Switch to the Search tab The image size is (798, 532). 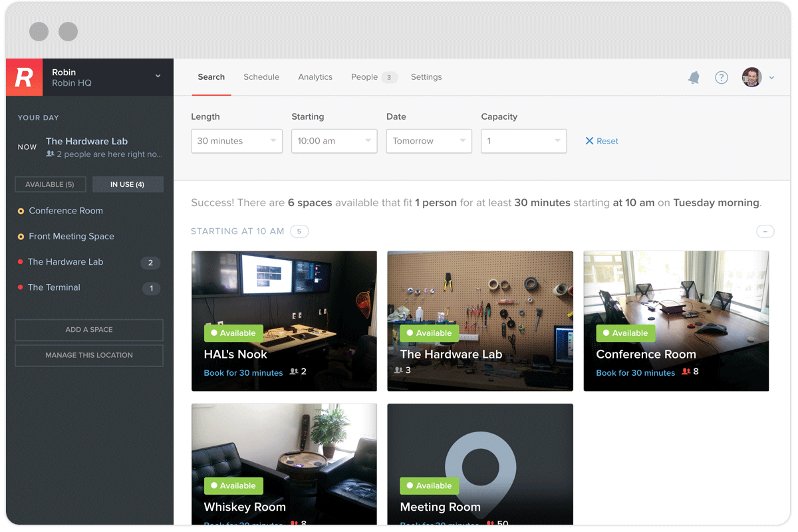coord(211,77)
